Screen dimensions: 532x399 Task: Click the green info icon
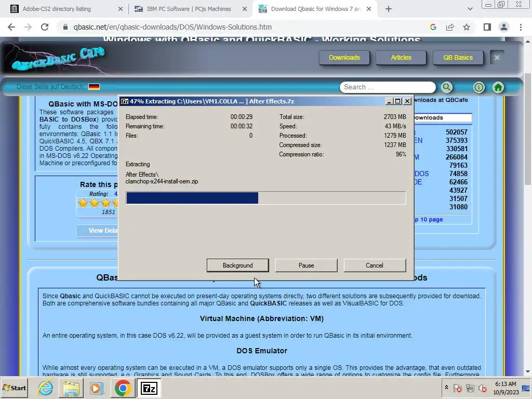click(x=478, y=87)
